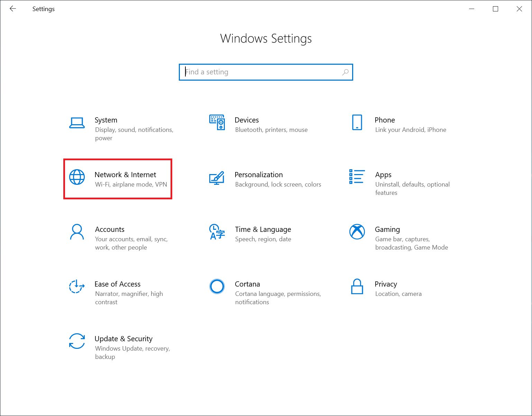Click the Settings title text
Screen dimensions: 532x416
click(43, 9)
